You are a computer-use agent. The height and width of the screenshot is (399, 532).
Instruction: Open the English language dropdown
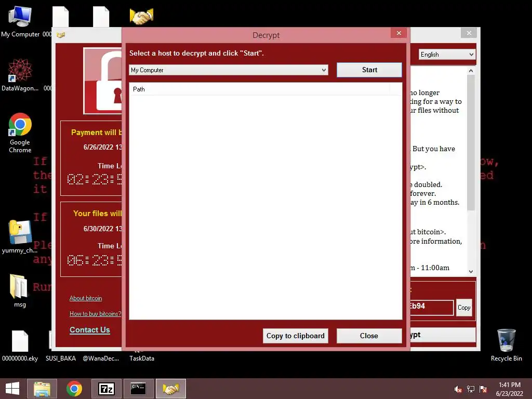pos(447,55)
